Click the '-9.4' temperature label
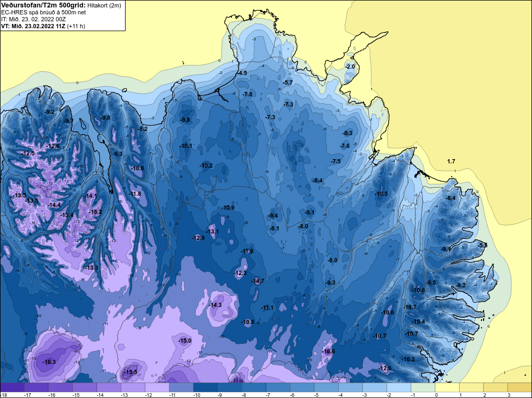Screen dimensions: 532x398 (x=273, y=215)
